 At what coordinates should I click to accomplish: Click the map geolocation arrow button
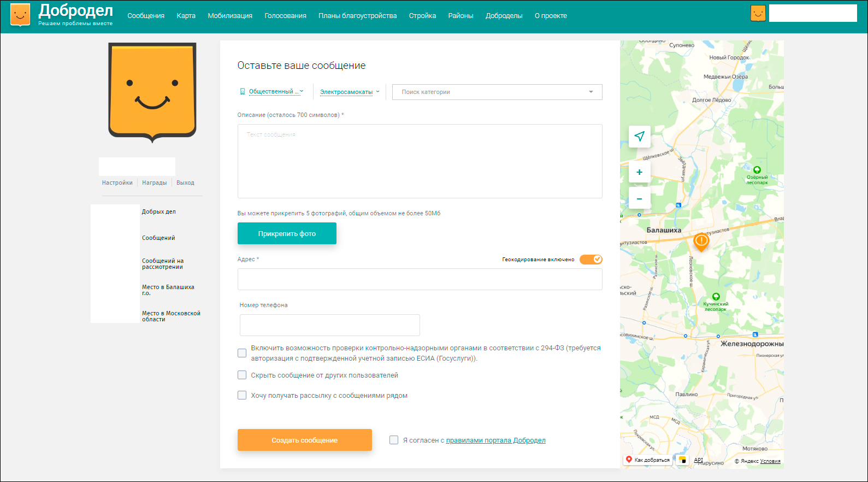639,136
